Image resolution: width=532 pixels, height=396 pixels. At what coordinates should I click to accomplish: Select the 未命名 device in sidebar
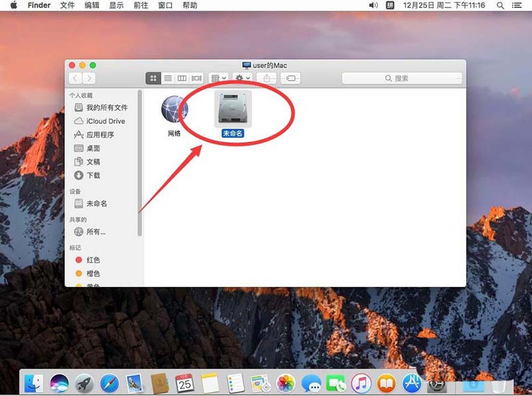click(x=97, y=204)
